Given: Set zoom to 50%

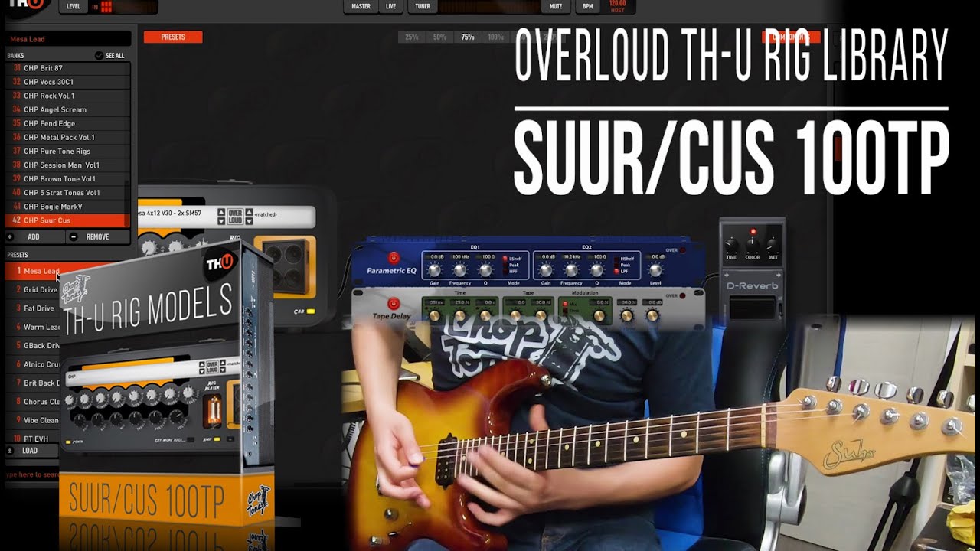Looking at the screenshot, I should point(439,37).
